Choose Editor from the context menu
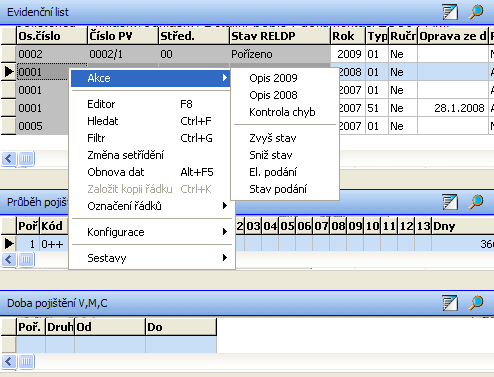 click(x=151, y=104)
